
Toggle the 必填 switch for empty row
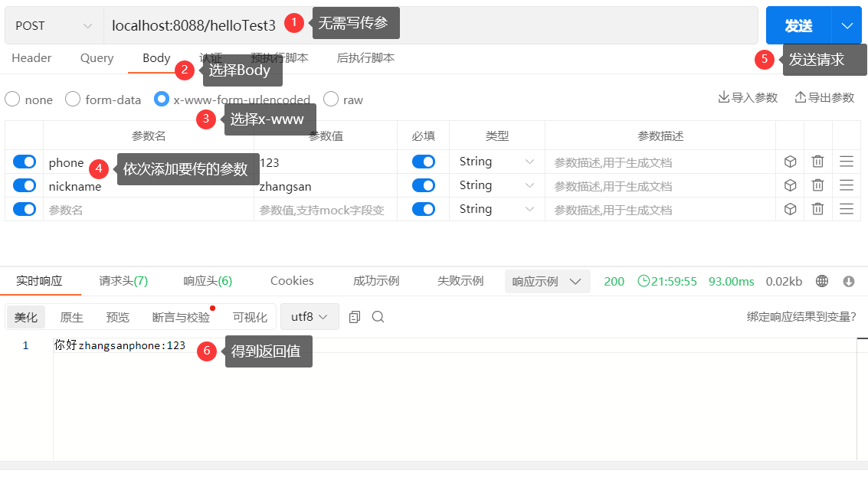pos(424,209)
